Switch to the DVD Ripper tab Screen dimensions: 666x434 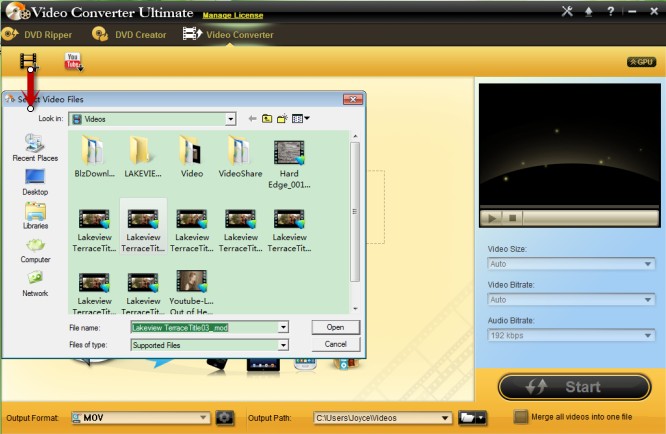click(37, 34)
